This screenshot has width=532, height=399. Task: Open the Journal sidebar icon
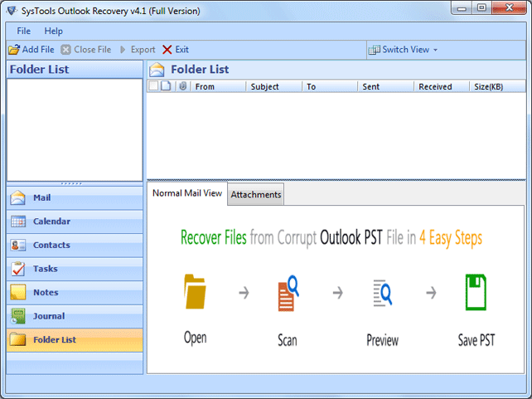tap(18, 316)
